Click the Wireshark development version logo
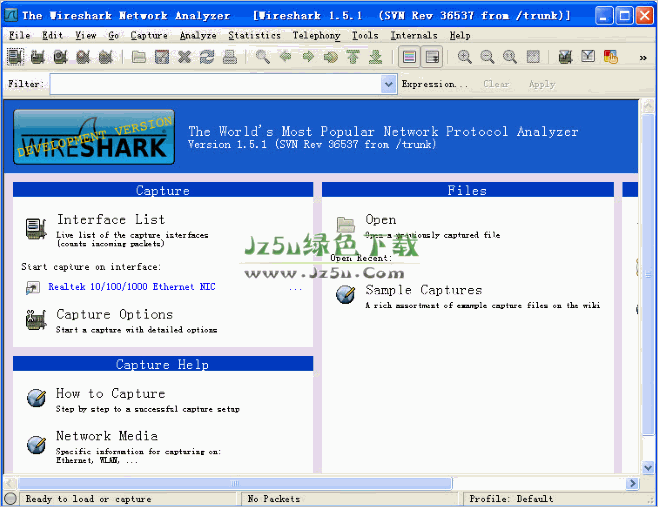This screenshot has height=507, width=658. pos(94,137)
